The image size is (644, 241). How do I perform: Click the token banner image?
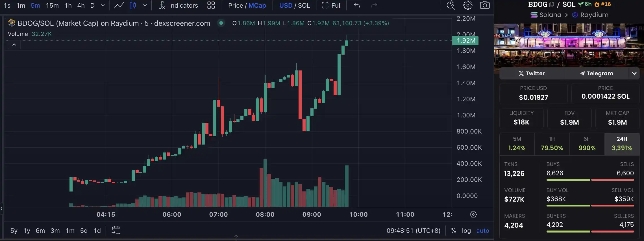pyautogui.click(x=569, y=45)
